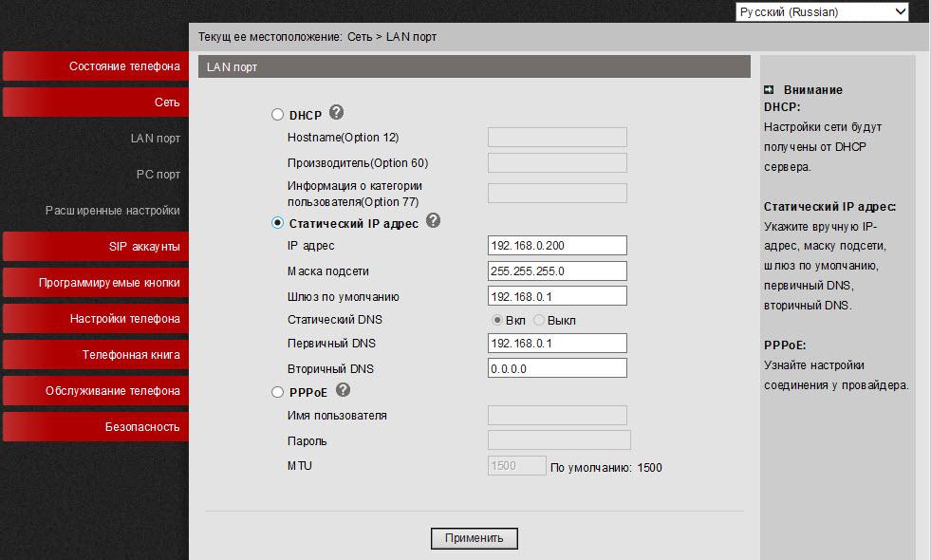Click the arrow icon next to Внимание
931x560 pixels.
(x=771, y=88)
